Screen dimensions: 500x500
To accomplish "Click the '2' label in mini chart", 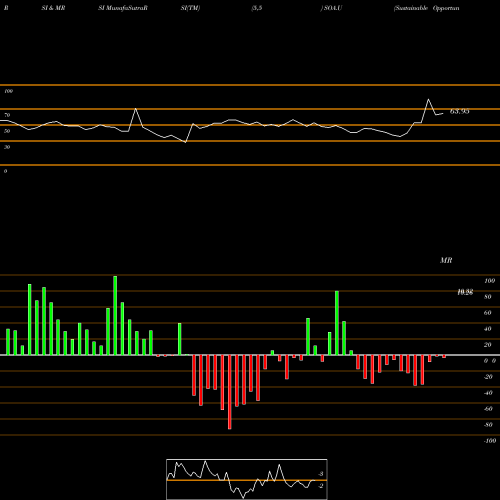I will [321, 486].
